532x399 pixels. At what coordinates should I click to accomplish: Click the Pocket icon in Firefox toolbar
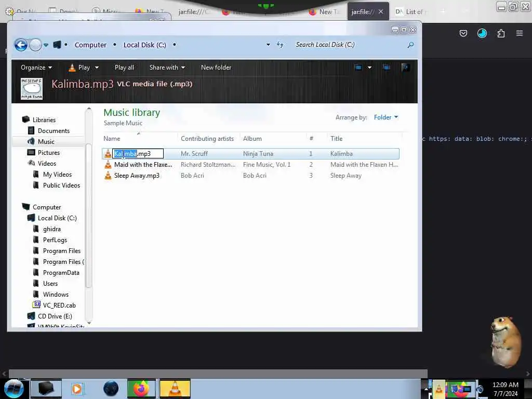click(463, 33)
